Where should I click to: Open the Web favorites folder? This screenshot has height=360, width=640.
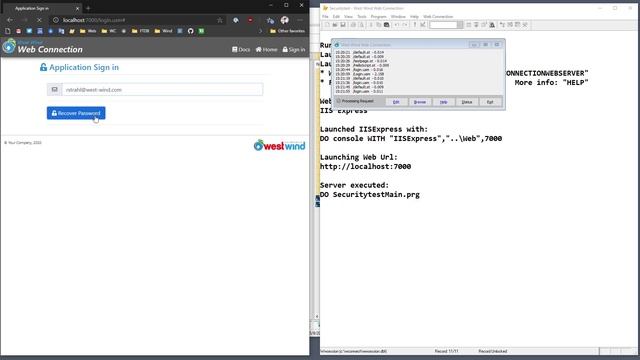coord(88,31)
